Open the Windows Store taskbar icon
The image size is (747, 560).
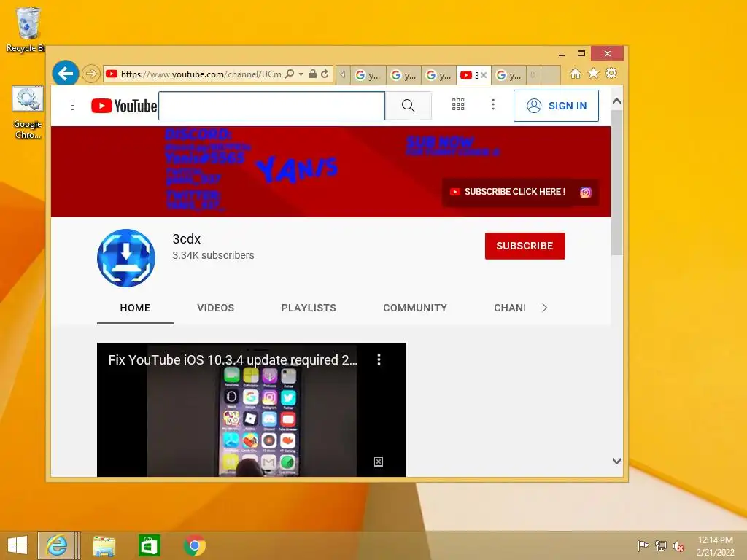pos(149,545)
